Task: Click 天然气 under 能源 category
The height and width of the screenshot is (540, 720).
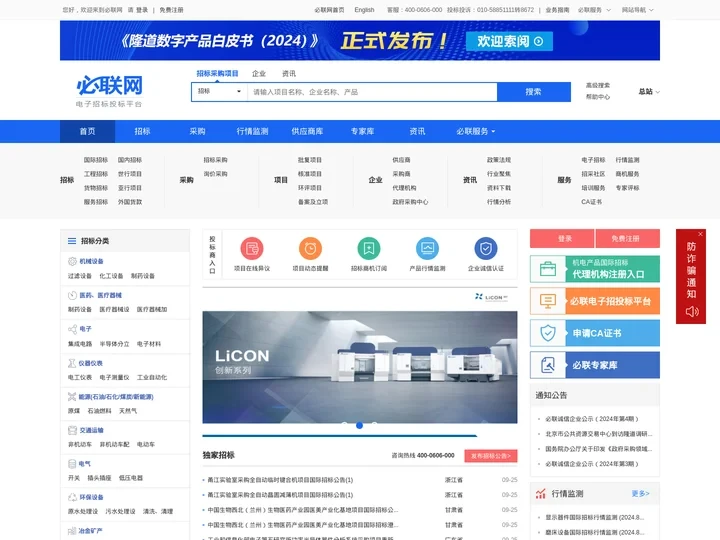Action: 128,411
